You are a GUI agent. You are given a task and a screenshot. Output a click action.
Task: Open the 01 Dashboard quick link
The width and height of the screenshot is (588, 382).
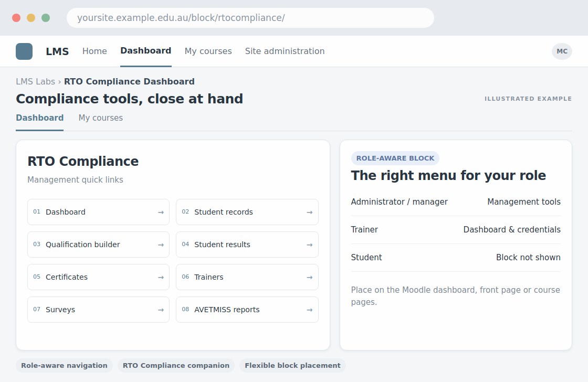(x=98, y=212)
